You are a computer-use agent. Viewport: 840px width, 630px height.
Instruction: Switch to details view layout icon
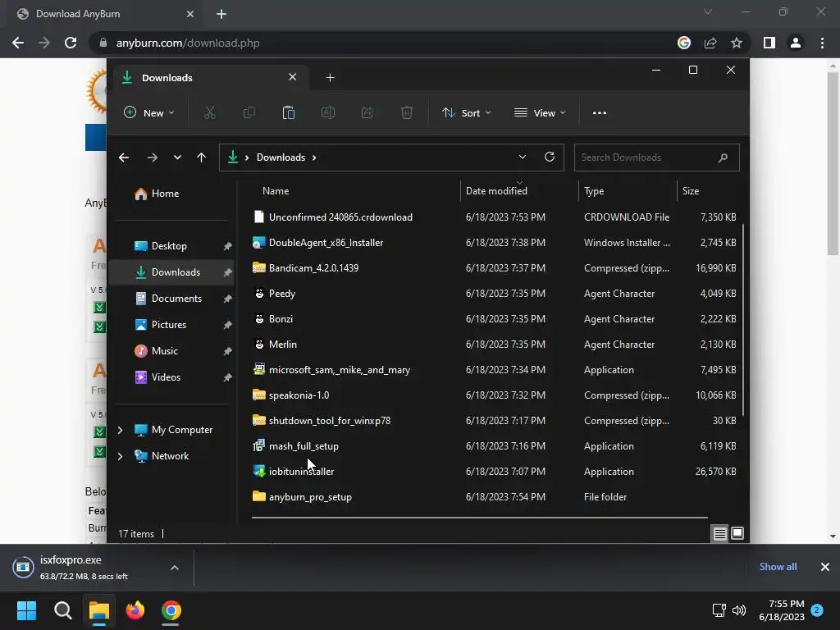[720, 533]
